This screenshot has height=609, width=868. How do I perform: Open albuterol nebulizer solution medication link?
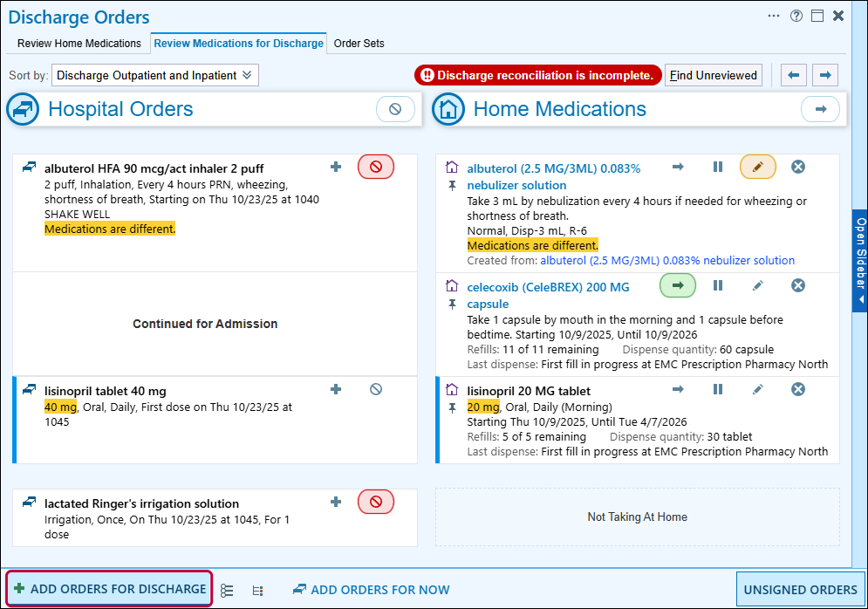pos(554,176)
